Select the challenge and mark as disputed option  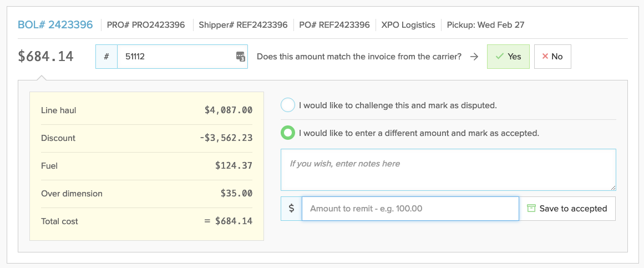288,105
